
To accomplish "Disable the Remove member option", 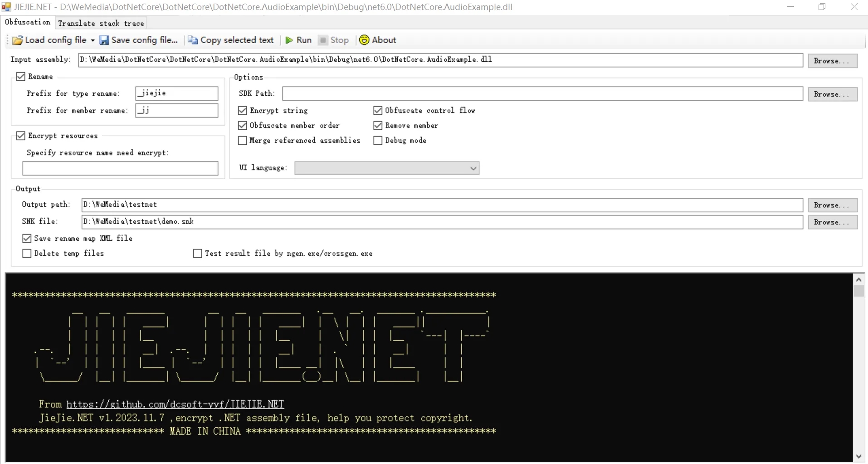I will (378, 125).
